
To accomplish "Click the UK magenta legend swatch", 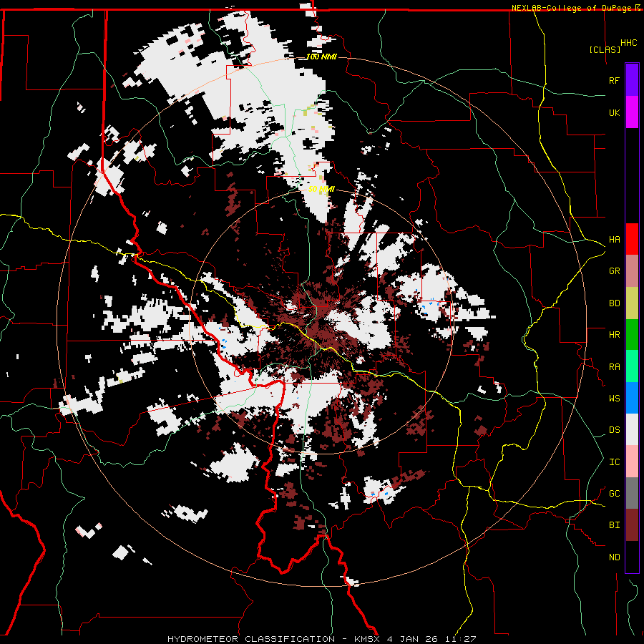I will (632, 112).
